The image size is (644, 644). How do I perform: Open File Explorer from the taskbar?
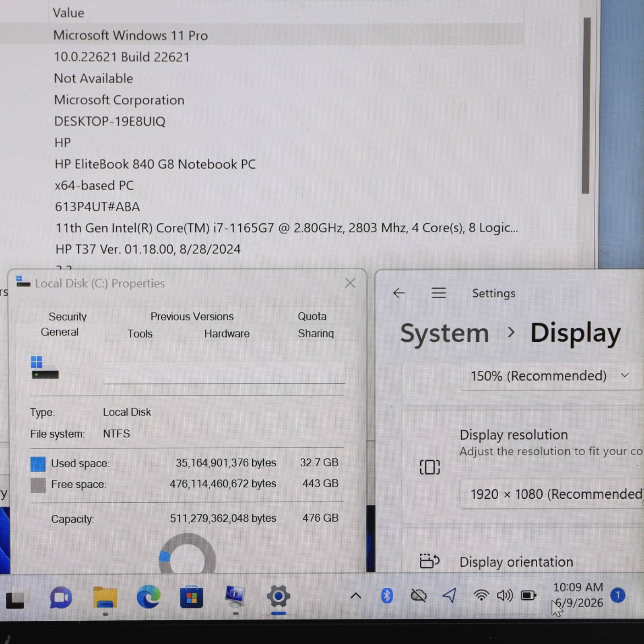[105, 597]
